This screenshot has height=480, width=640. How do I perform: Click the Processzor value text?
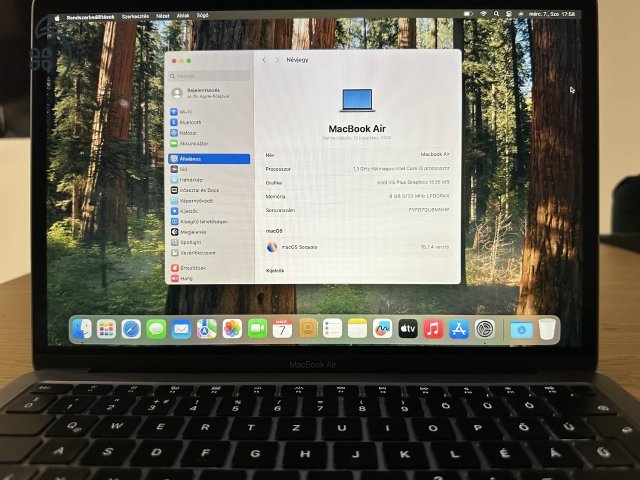coord(401,168)
